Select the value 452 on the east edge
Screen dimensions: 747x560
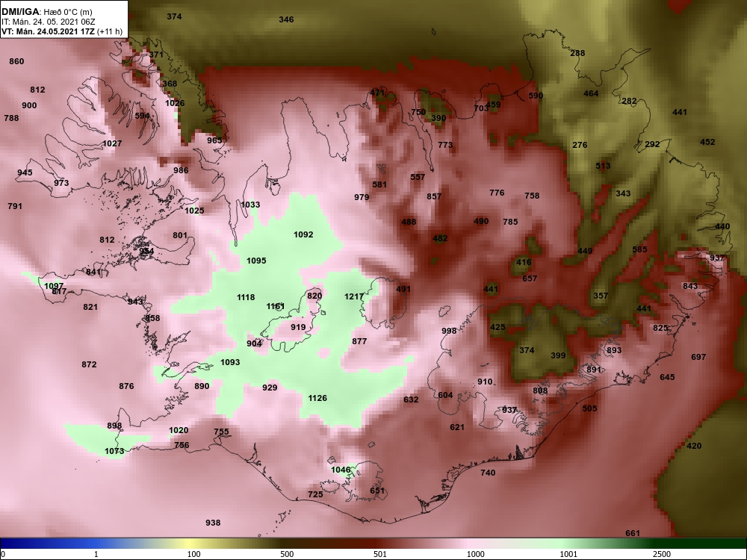click(x=707, y=142)
